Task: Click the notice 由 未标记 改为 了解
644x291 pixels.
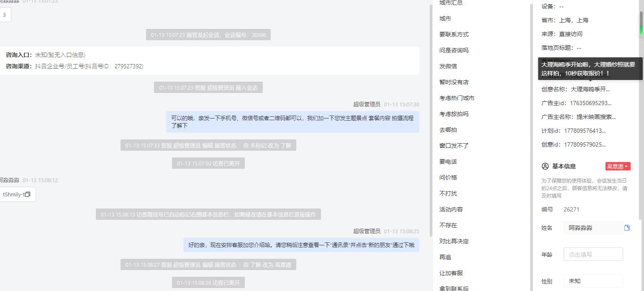Action: coord(208,145)
